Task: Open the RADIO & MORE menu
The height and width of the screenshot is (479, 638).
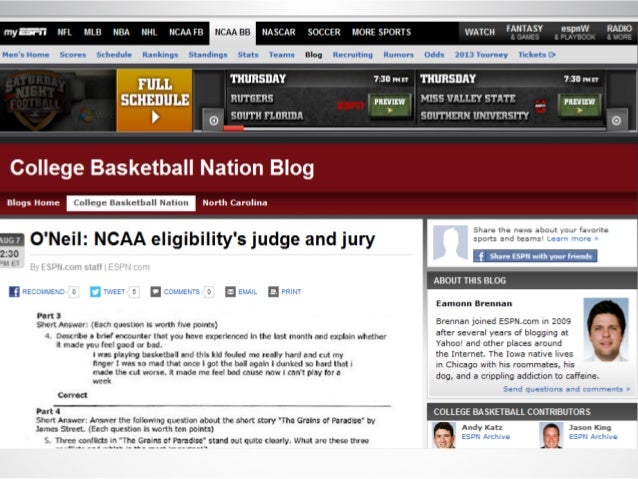Action: pos(619,32)
